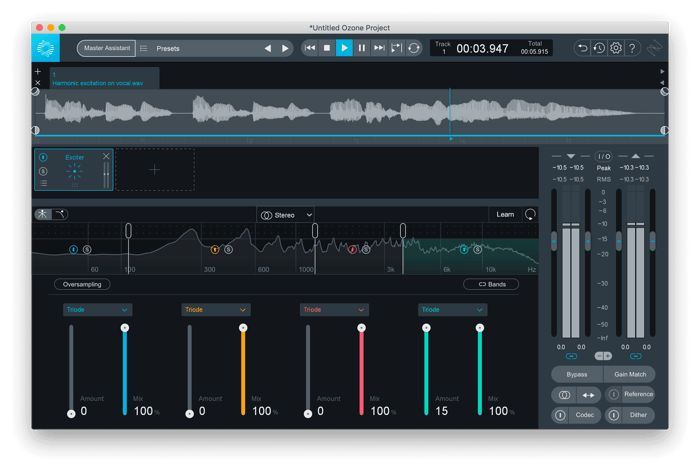This screenshot has height=471, width=700.
Task: Go to the next preset arrow
Action: (x=285, y=48)
